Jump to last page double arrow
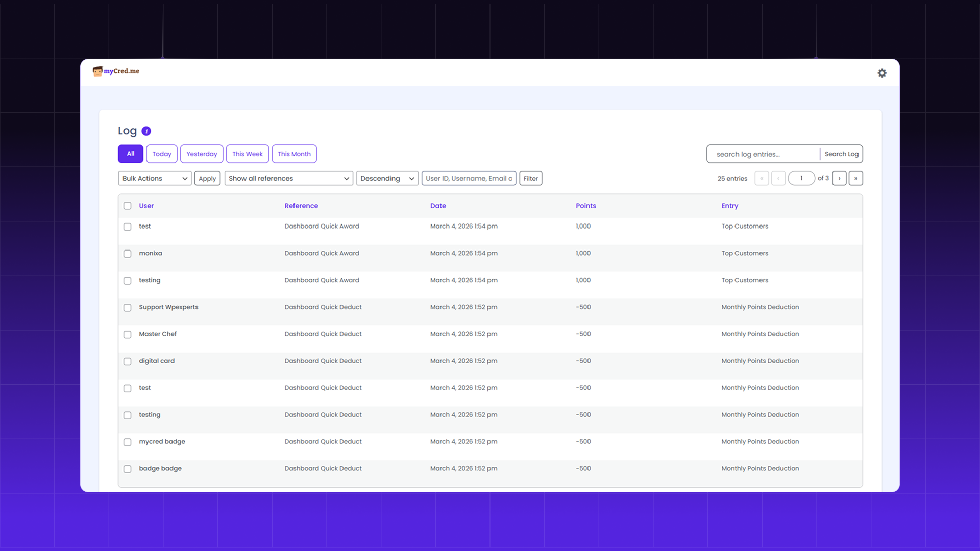980x551 pixels. [x=856, y=178]
